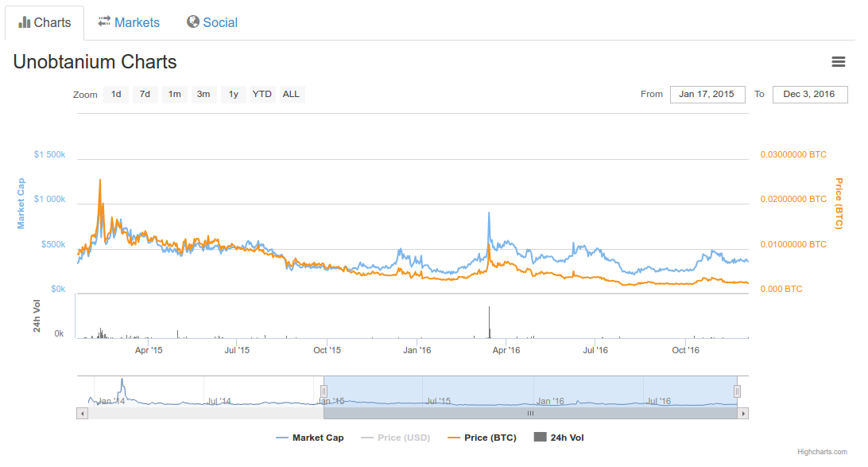The image size is (868, 467).
Task: Click the Jul '15 x-axis label
Action: pos(237,350)
